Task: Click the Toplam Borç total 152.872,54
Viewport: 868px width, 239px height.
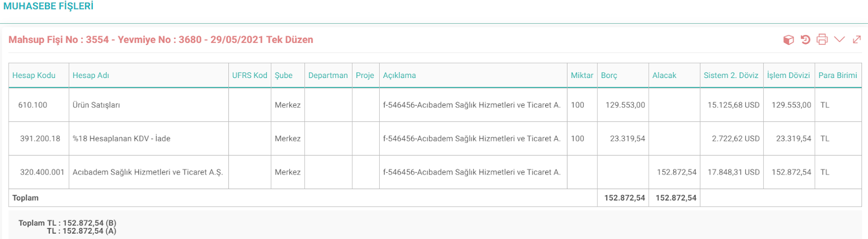Action: click(624, 198)
